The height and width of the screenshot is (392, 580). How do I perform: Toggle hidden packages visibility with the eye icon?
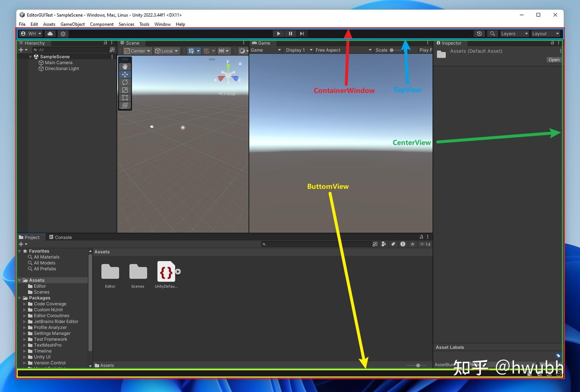422,244
